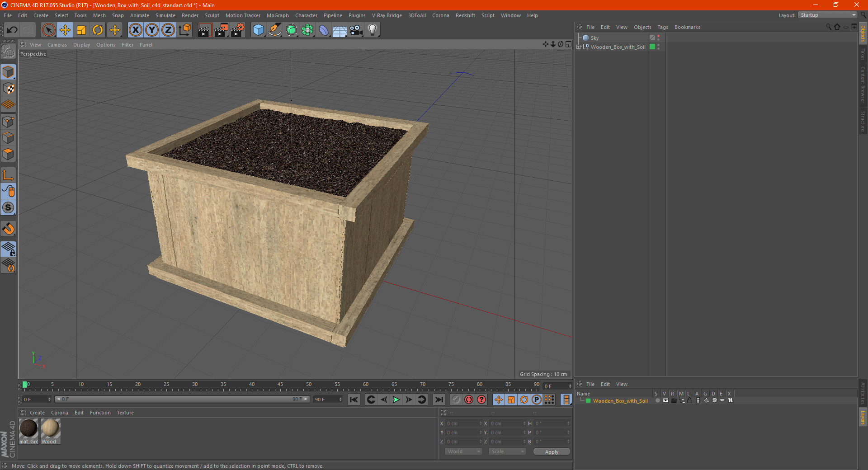The height and width of the screenshot is (470, 868).
Task: Click the Texture menu in material manager
Action: point(125,413)
